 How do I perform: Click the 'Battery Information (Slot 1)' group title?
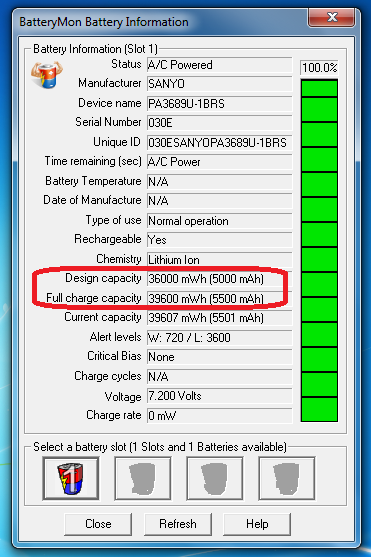95,49
